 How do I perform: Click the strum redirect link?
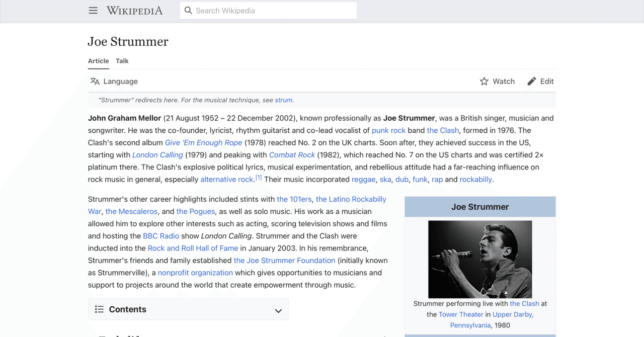[283, 100]
